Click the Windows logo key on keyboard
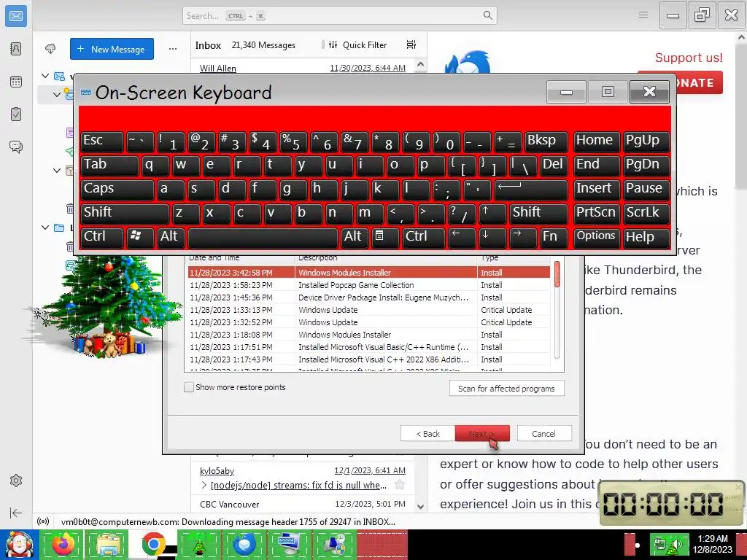 click(139, 237)
